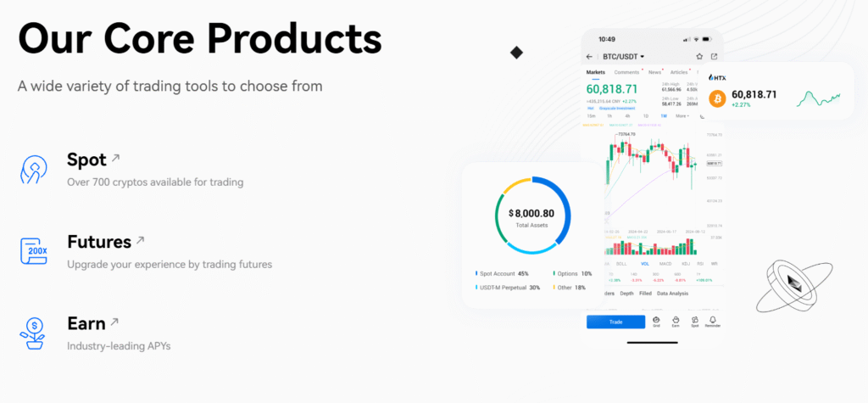This screenshot has width=868, height=403.
Task: Click the blue Trade button
Action: click(x=615, y=322)
